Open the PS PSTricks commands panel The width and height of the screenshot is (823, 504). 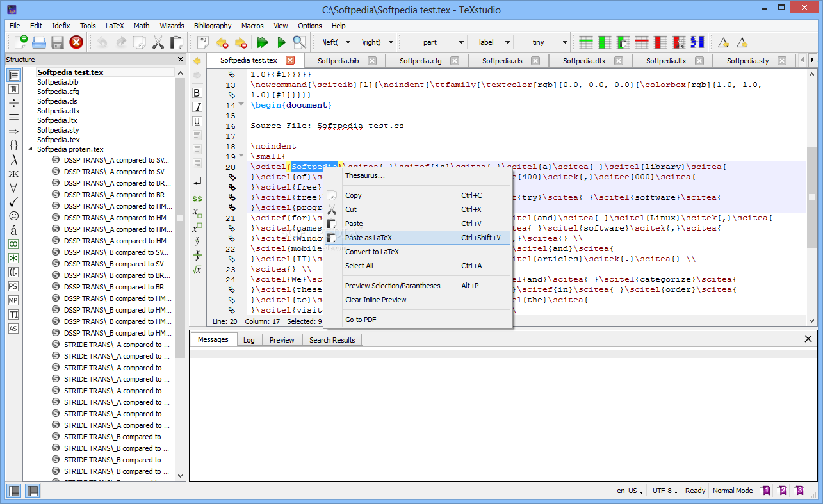(13, 286)
